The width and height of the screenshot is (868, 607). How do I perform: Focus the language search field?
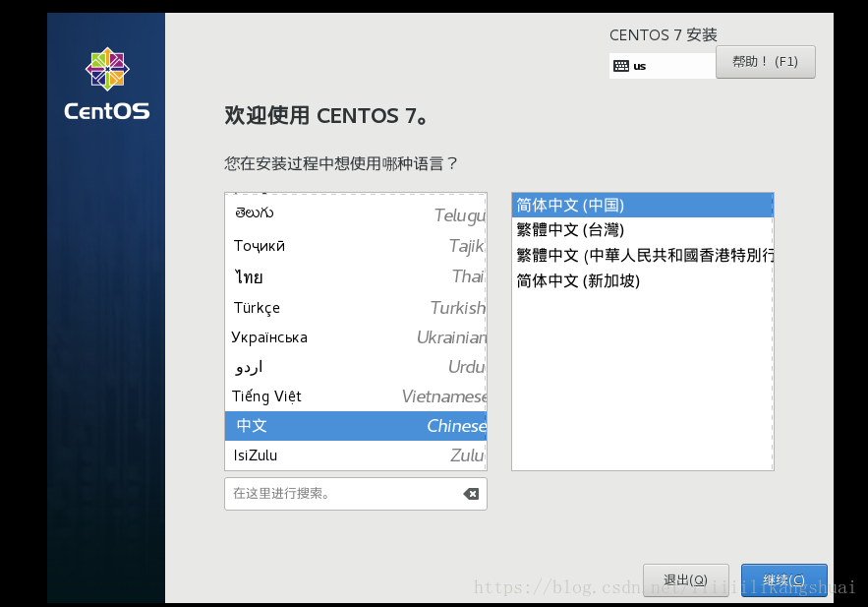click(x=356, y=494)
